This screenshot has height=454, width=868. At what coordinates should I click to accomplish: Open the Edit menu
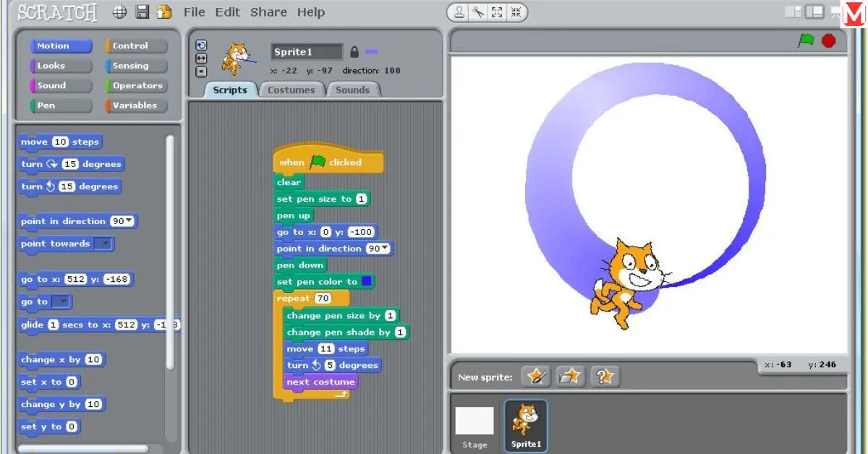pos(228,12)
